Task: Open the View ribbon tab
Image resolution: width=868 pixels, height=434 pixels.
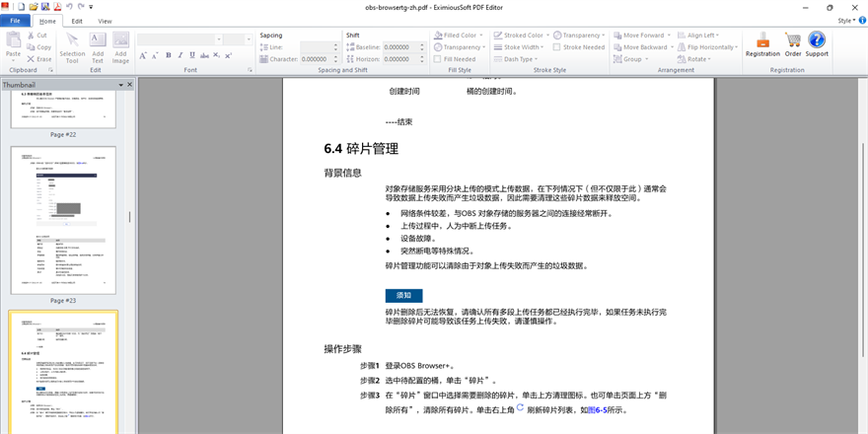Action: click(105, 20)
